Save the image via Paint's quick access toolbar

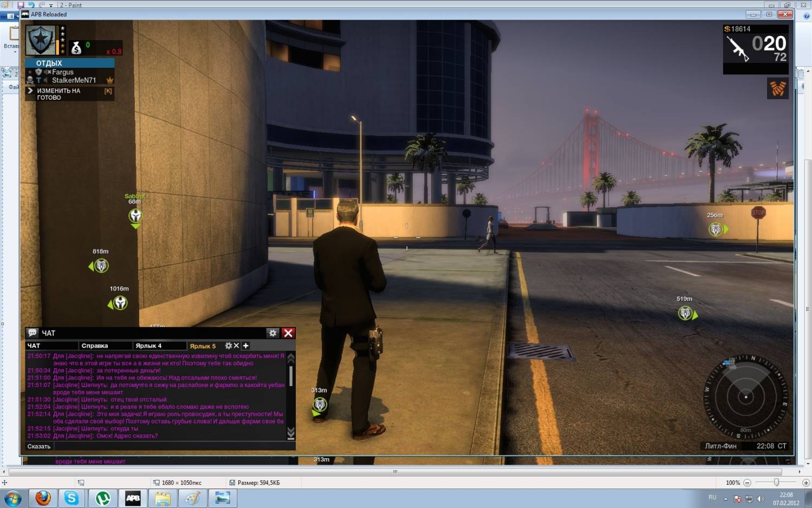21,5
